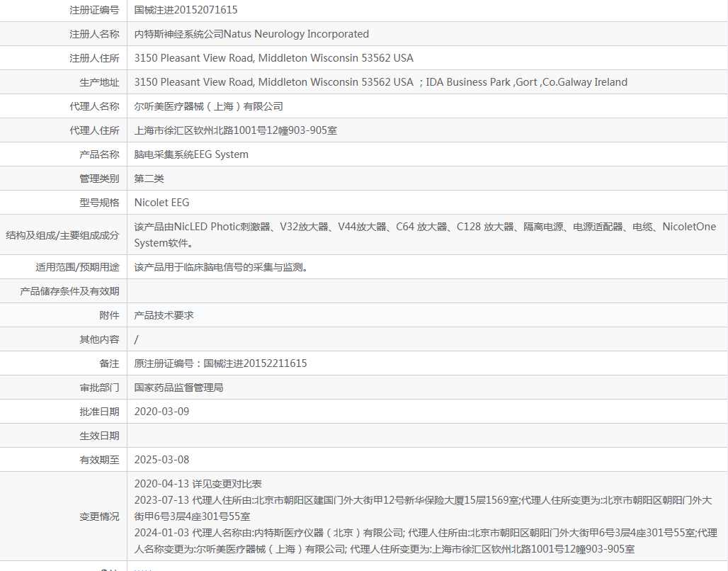
Task: Select agent address value in 代理人住所 row
Action: [235, 130]
